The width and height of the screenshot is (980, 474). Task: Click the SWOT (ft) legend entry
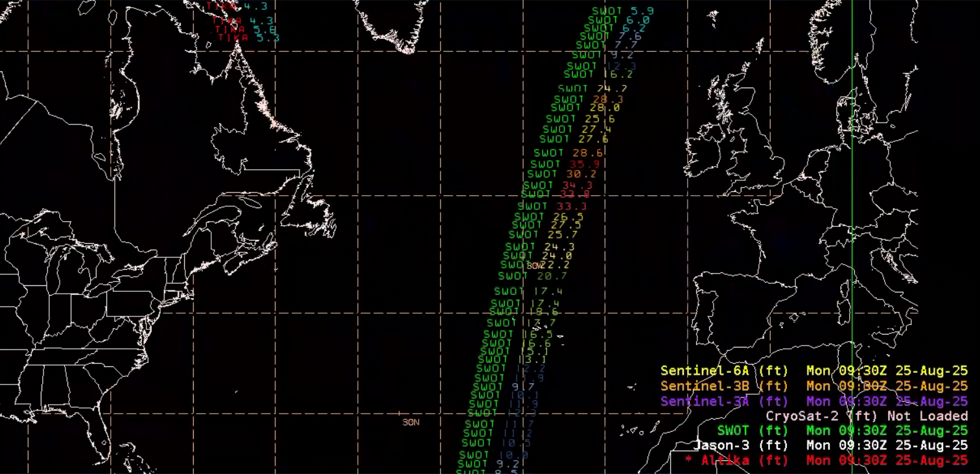[843, 431]
